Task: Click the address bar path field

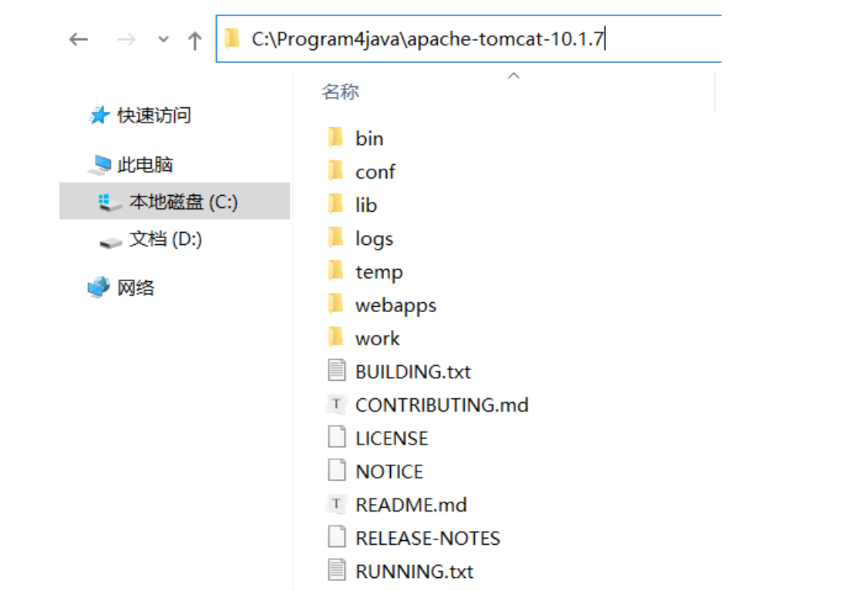Action: [469, 39]
